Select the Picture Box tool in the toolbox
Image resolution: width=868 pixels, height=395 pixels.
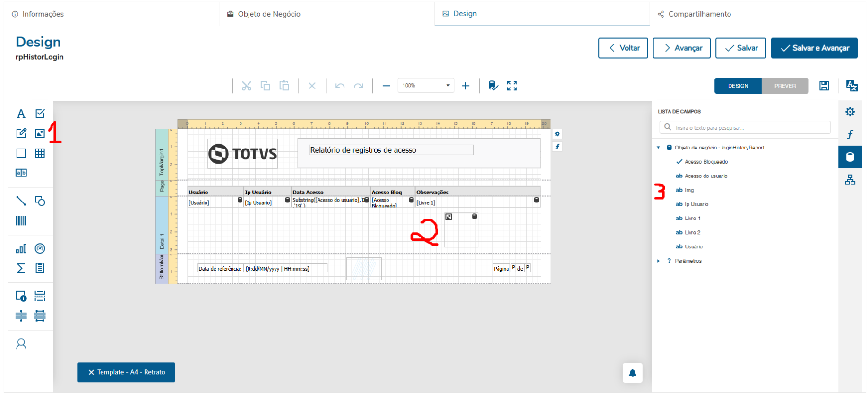tap(40, 133)
